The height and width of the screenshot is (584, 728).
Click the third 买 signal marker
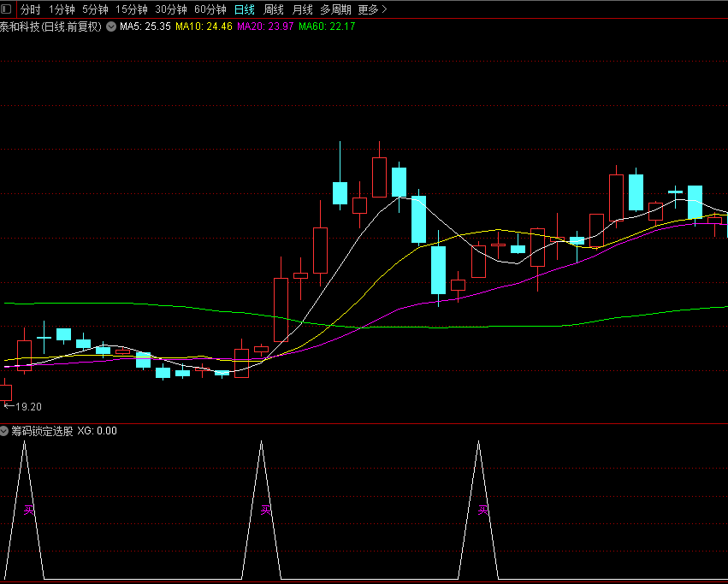click(482, 510)
